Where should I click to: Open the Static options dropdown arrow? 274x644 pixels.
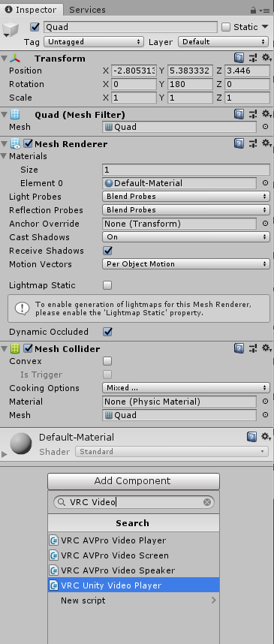click(x=266, y=27)
